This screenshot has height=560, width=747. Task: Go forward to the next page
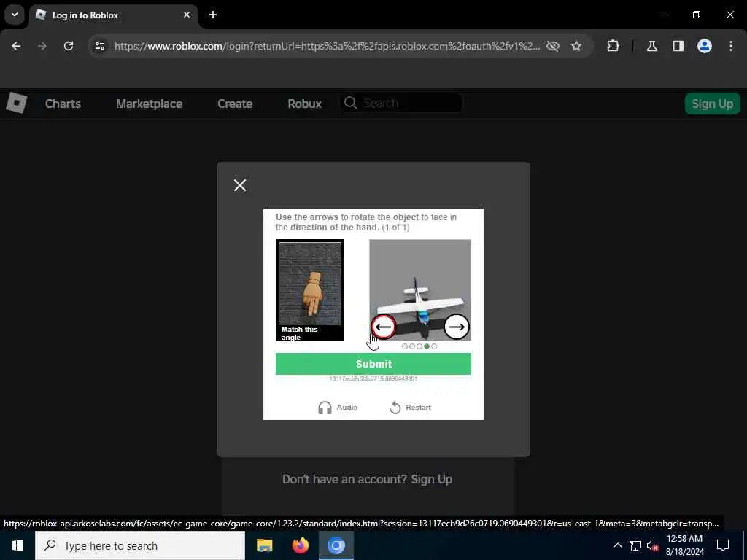[42, 46]
